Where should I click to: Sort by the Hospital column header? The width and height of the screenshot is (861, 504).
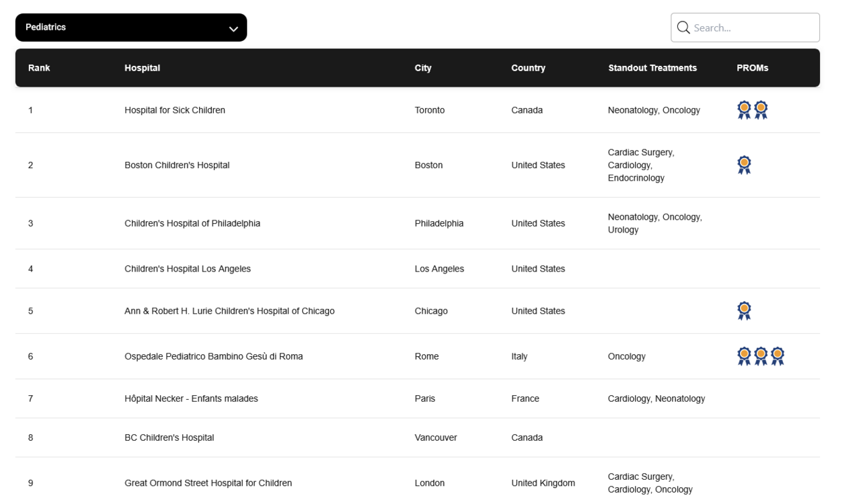pyautogui.click(x=142, y=68)
